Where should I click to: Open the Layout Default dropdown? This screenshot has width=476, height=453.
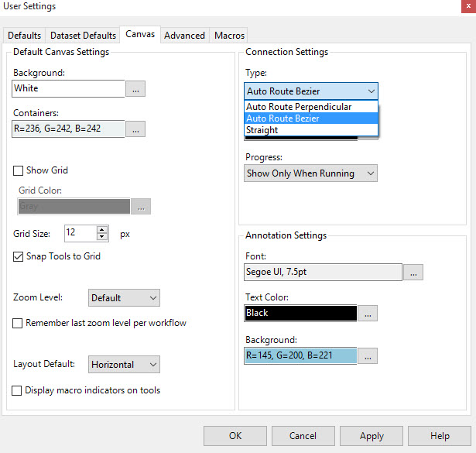(x=124, y=364)
